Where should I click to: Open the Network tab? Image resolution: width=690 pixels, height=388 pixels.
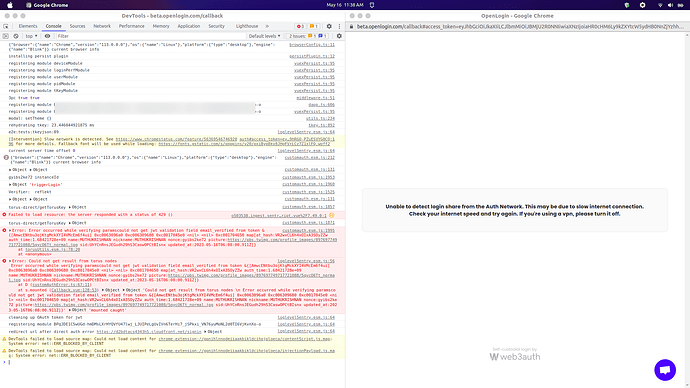(x=102, y=26)
